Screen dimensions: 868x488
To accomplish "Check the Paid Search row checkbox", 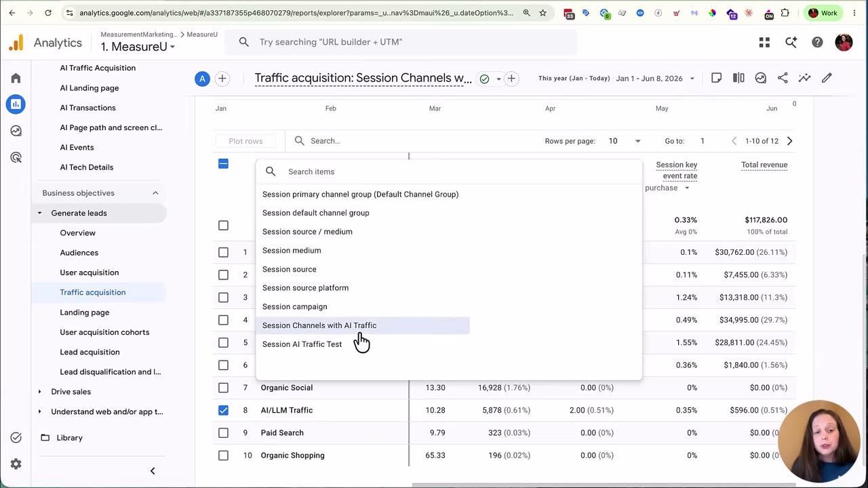I will [223, 432].
